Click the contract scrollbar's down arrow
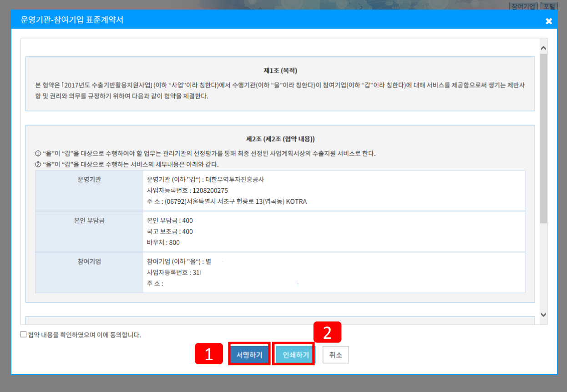The height and width of the screenshot is (392, 567). click(x=543, y=314)
